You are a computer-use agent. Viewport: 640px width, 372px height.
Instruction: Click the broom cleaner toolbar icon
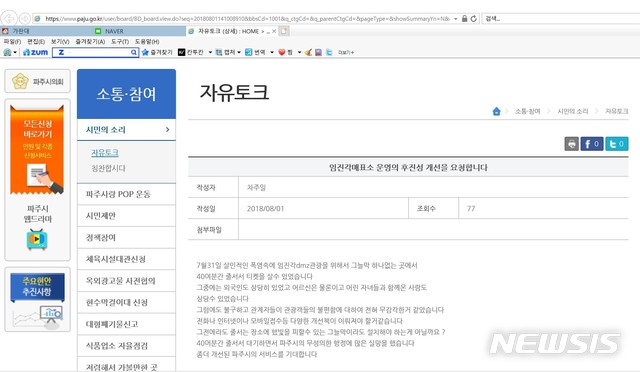click(308, 52)
